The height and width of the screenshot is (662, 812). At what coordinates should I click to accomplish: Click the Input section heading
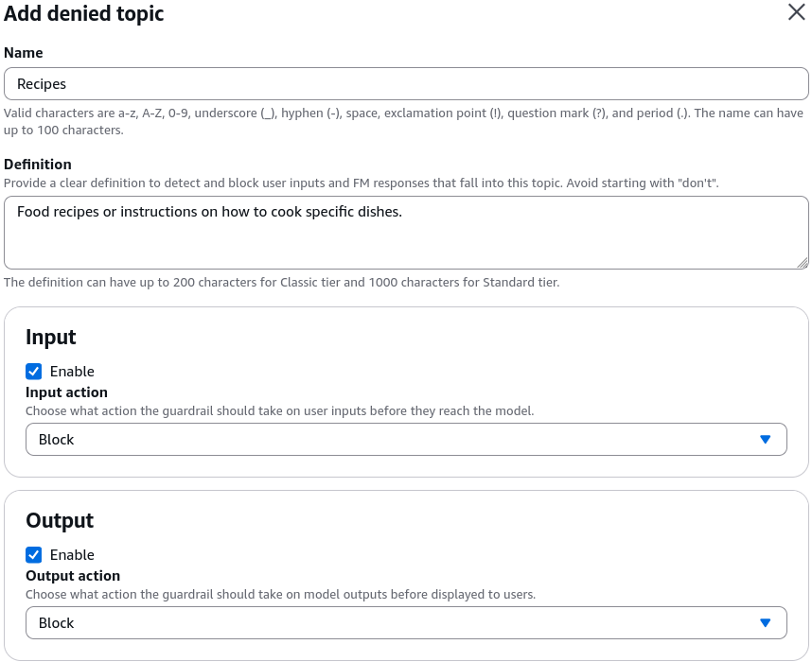click(51, 337)
